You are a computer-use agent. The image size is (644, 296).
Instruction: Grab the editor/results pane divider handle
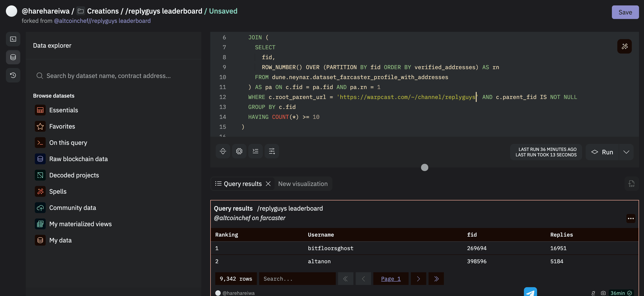[424, 167]
